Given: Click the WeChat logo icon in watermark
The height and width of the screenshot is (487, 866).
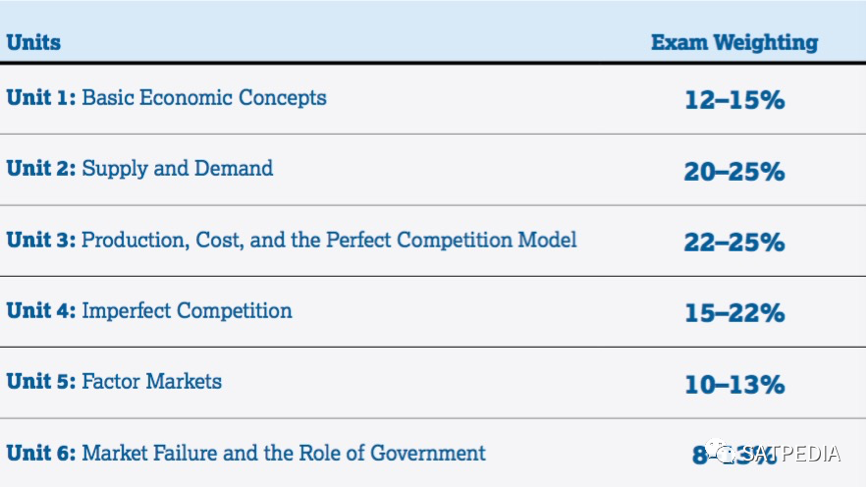Looking at the screenshot, I should point(720,451).
